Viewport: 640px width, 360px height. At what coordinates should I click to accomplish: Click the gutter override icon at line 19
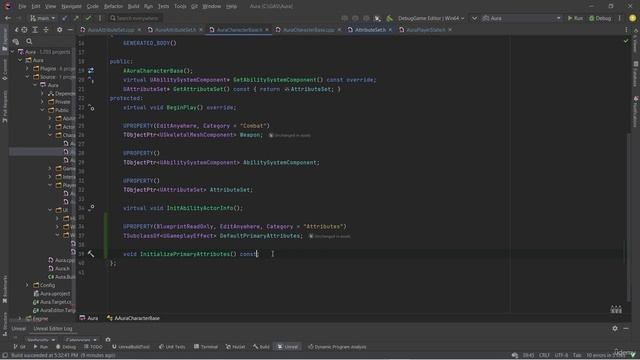click(x=91, y=71)
